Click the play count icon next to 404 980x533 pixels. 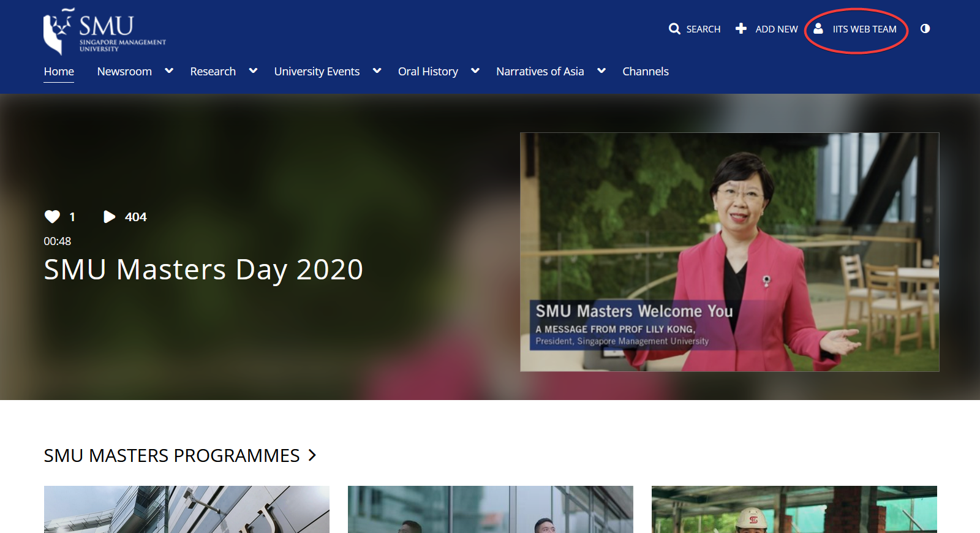(109, 217)
